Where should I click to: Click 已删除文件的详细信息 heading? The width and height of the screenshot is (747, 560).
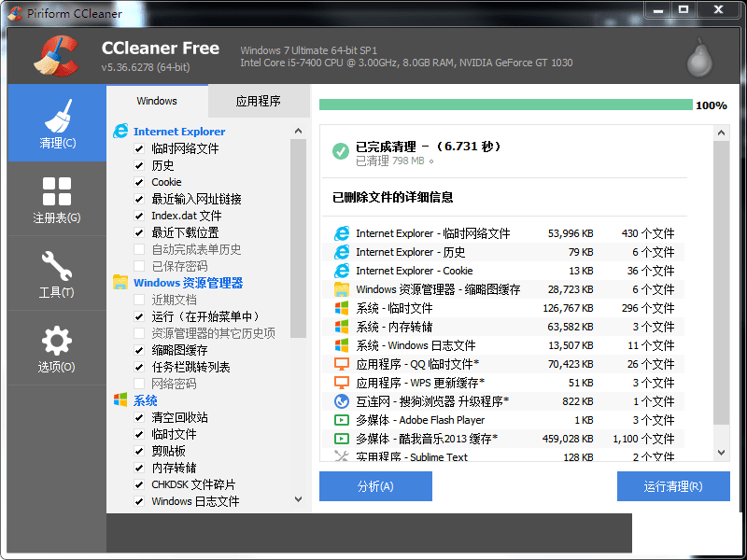click(392, 197)
